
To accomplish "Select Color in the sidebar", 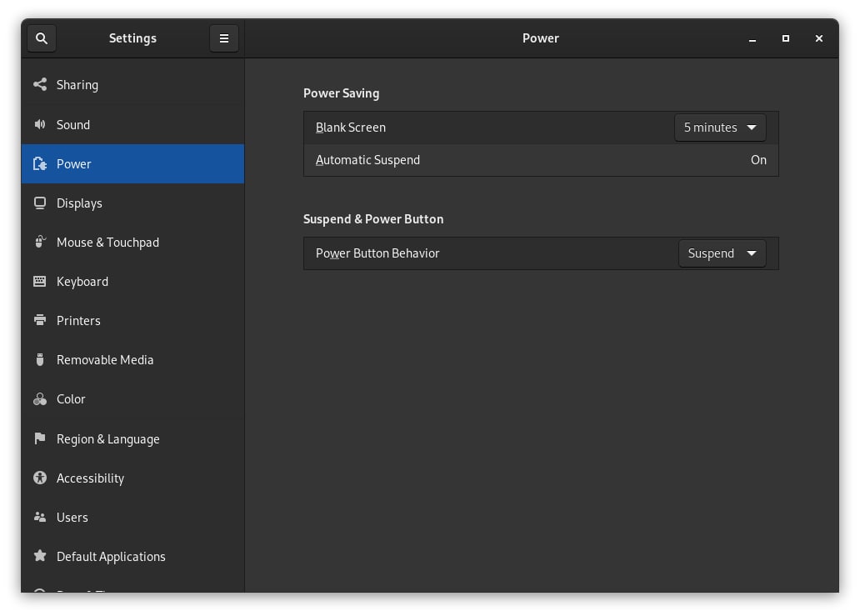I will pos(71,399).
